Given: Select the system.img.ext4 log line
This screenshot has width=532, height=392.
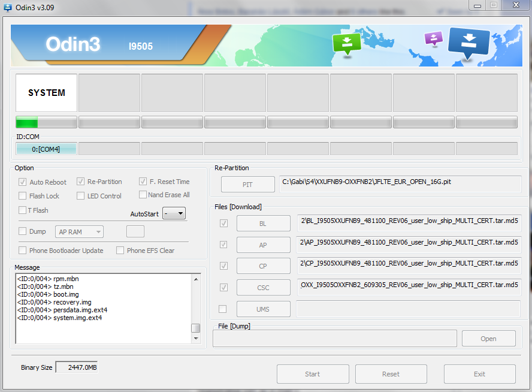Looking at the screenshot, I should [x=59, y=318].
